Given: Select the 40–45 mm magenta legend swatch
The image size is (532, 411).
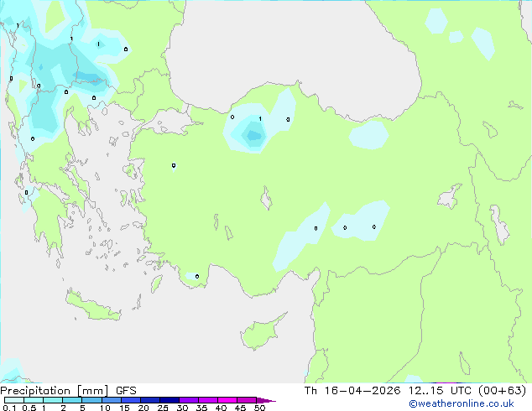Looking at the screenshot, I should [x=227, y=400].
